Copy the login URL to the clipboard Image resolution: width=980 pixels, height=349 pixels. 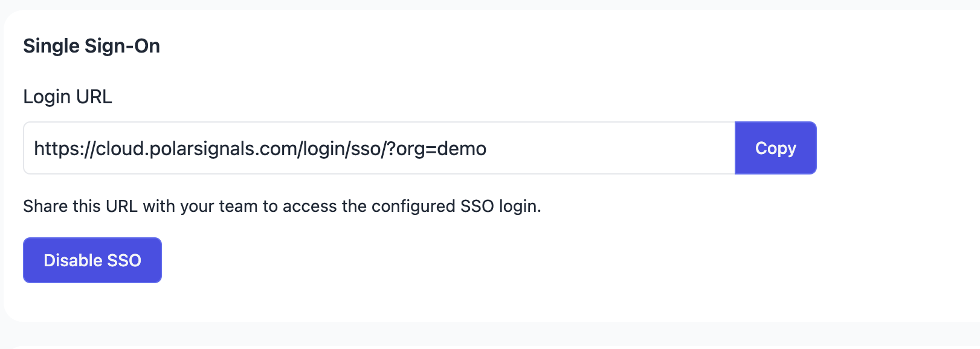tap(775, 148)
